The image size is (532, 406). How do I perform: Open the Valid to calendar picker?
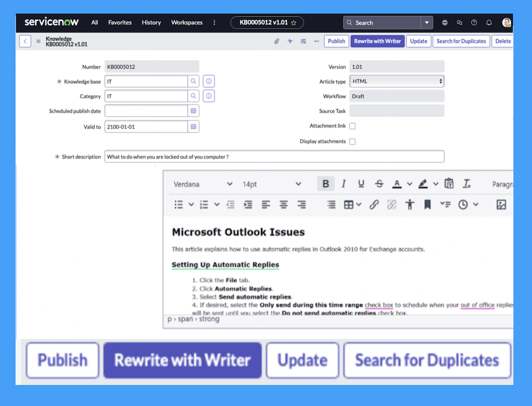click(193, 127)
